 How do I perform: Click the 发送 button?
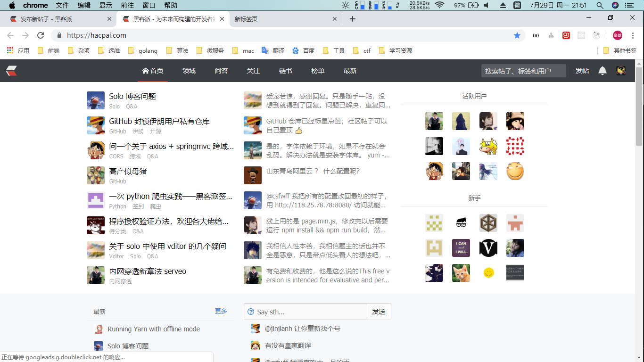[378, 312]
